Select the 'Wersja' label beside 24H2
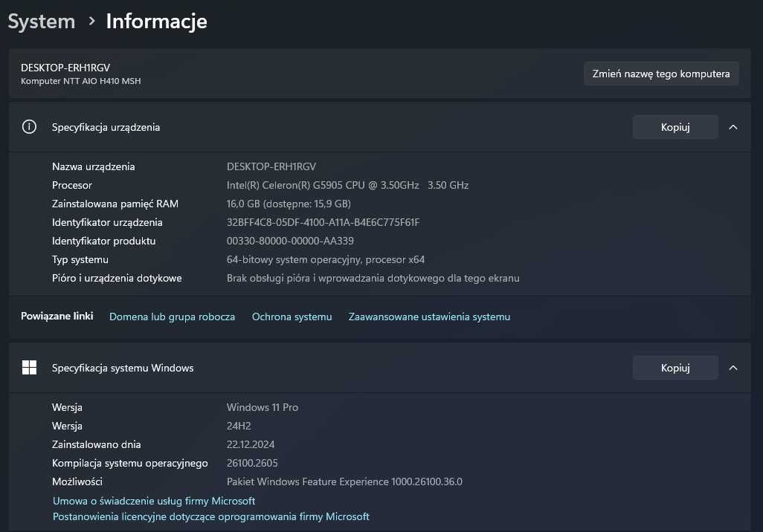763x532 pixels. coord(67,426)
